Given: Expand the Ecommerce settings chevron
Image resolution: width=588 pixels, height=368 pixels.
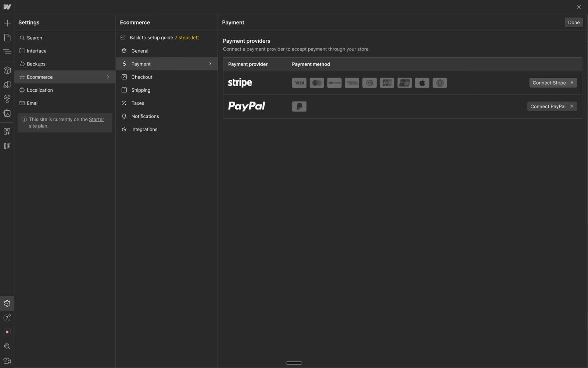Looking at the screenshot, I should pyautogui.click(x=108, y=77).
